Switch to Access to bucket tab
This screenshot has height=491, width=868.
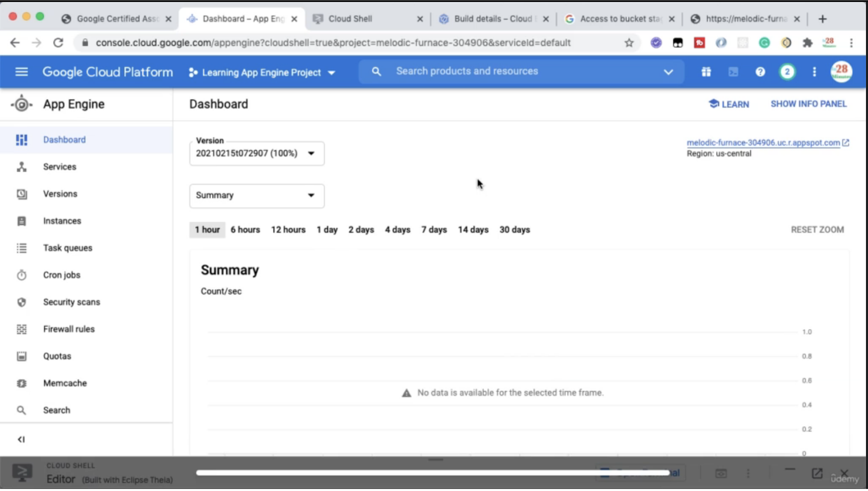point(620,19)
